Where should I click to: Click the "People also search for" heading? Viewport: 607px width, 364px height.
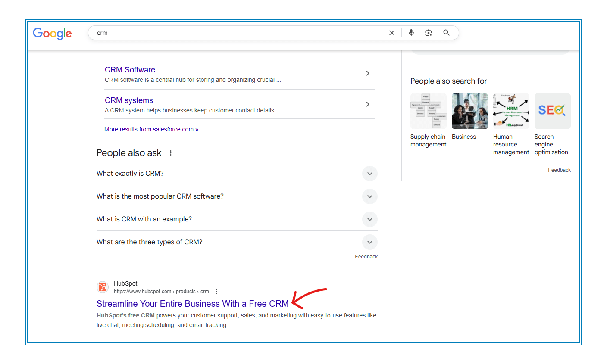449,81
